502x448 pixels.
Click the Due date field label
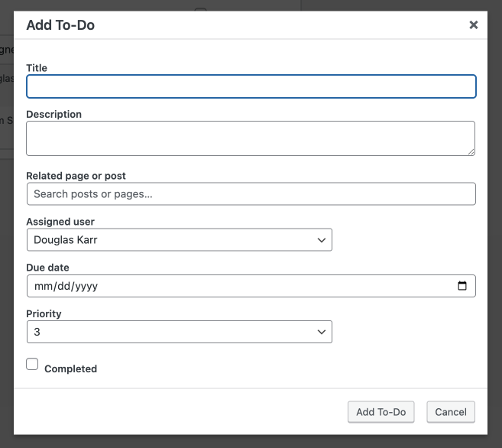pyautogui.click(x=47, y=268)
